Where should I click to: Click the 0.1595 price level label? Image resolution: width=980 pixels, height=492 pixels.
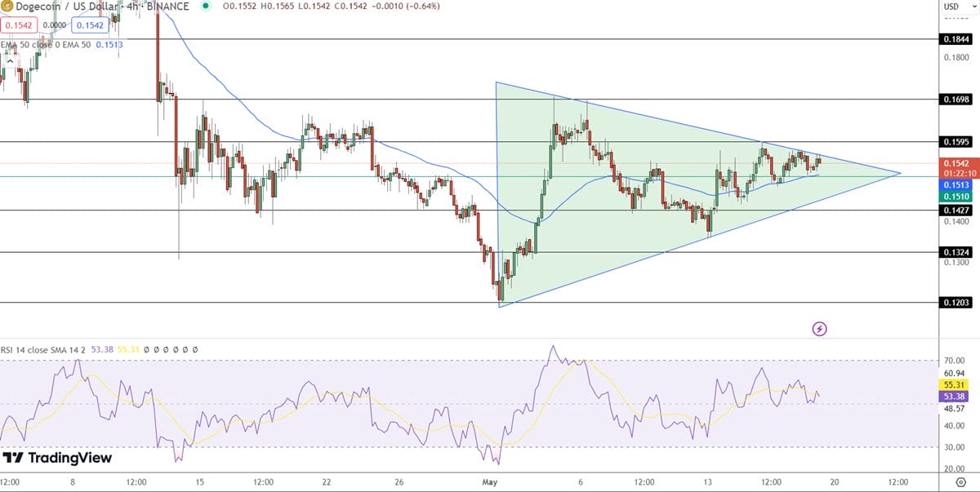[957, 141]
